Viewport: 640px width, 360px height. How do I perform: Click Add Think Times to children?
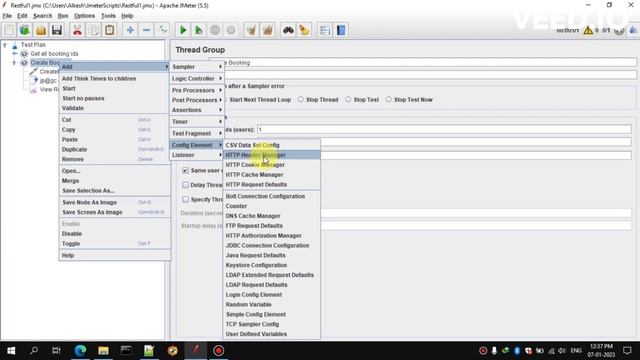(x=115, y=78)
